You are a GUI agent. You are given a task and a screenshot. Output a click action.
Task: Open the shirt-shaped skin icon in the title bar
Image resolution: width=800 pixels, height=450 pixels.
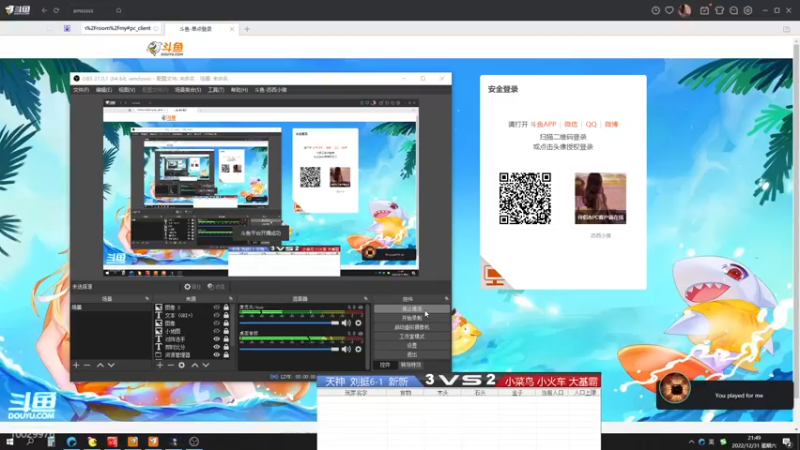click(x=719, y=10)
